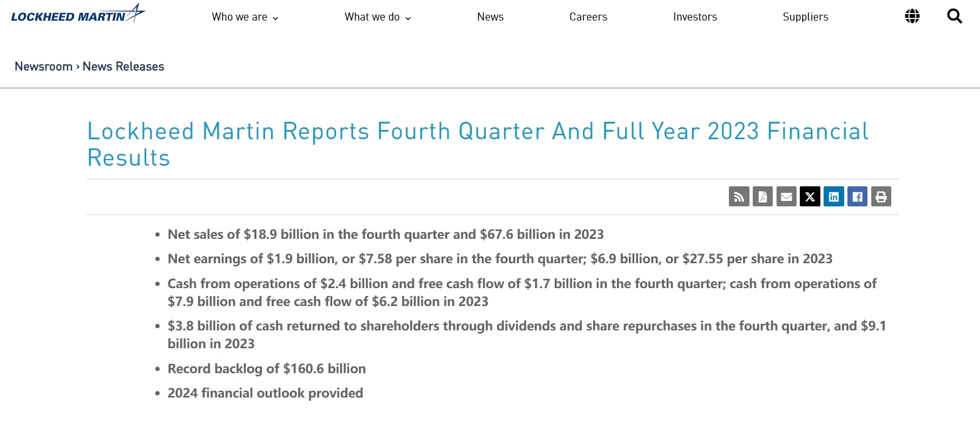Click the chevron beside Who we are

click(x=275, y=18)
